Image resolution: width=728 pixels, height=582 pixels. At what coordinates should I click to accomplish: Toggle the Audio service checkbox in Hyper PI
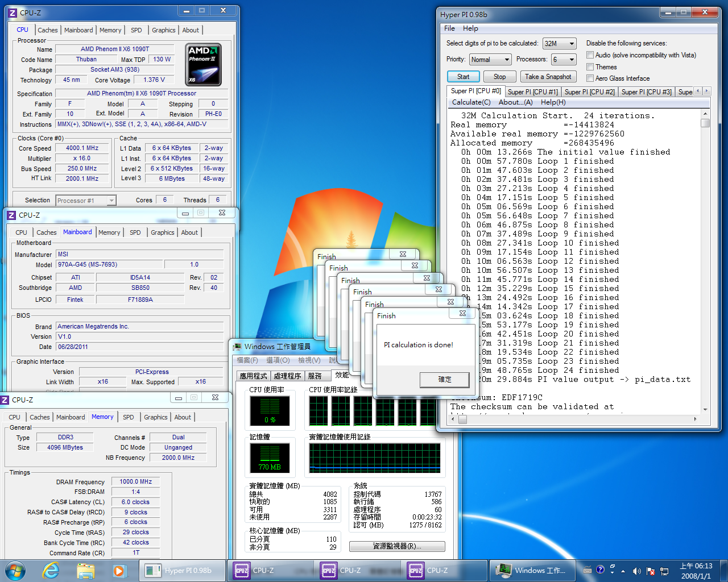tap(590, 55)
